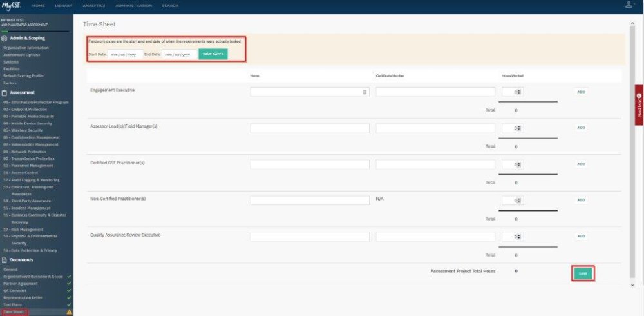Open the red Need Help side tab

pyautogui.click(x=639, y=105)
